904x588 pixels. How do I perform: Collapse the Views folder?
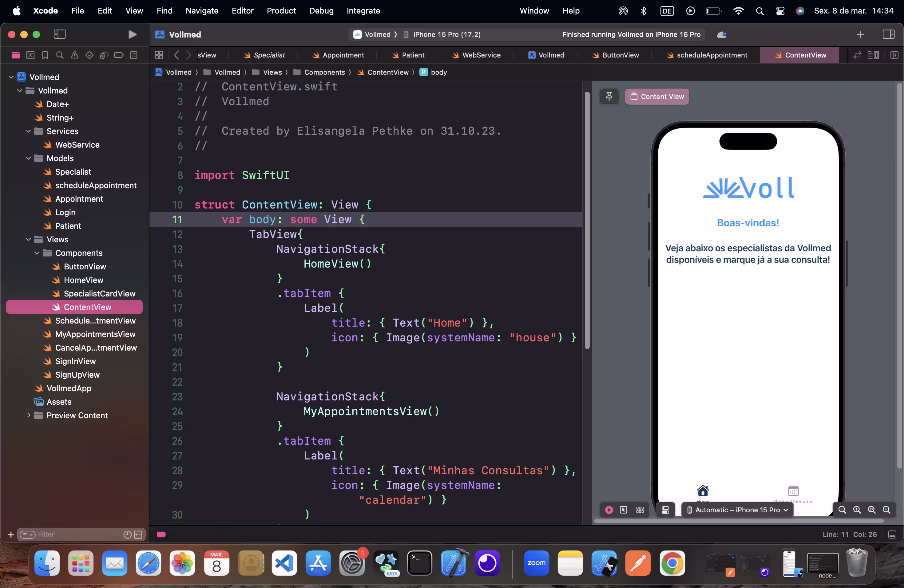(x=29, y=239)
